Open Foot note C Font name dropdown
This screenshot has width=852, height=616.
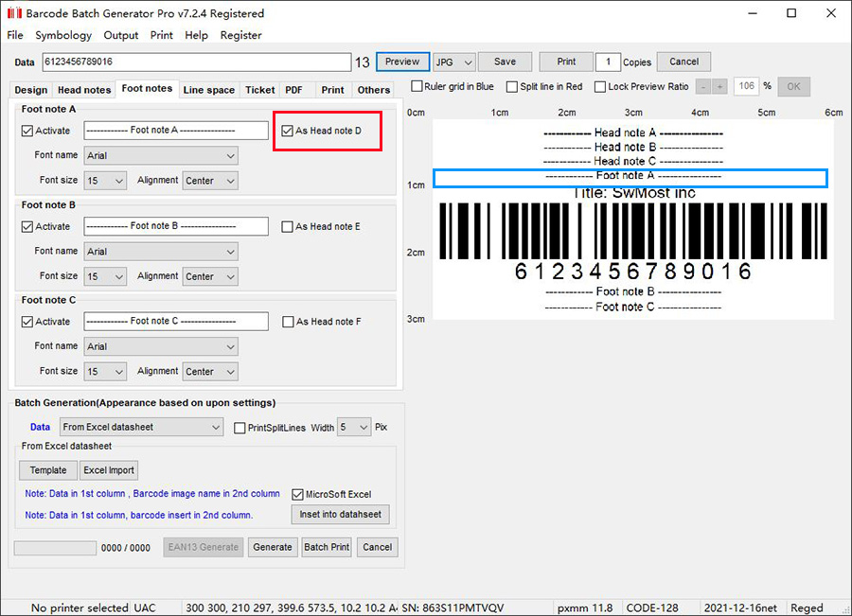point(161,346)
